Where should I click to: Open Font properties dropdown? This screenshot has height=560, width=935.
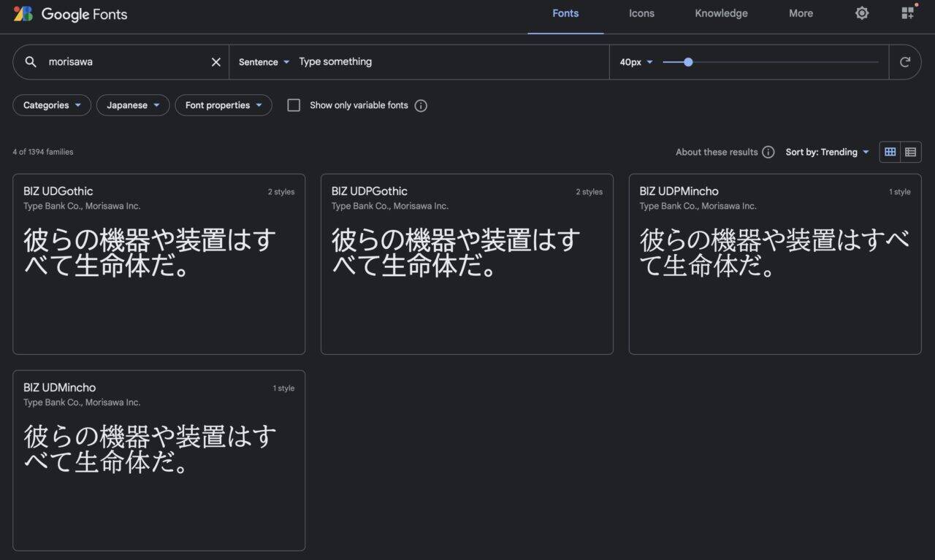pos(224,105)
